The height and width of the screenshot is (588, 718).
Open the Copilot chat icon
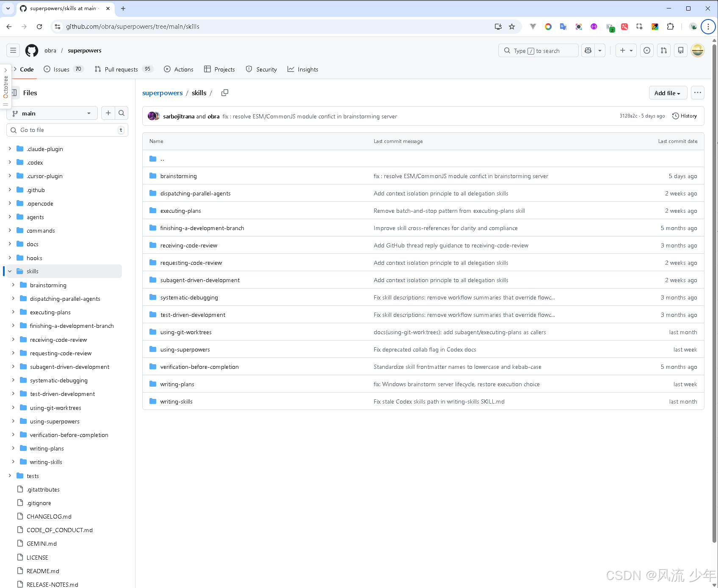(x=588, y=50)
